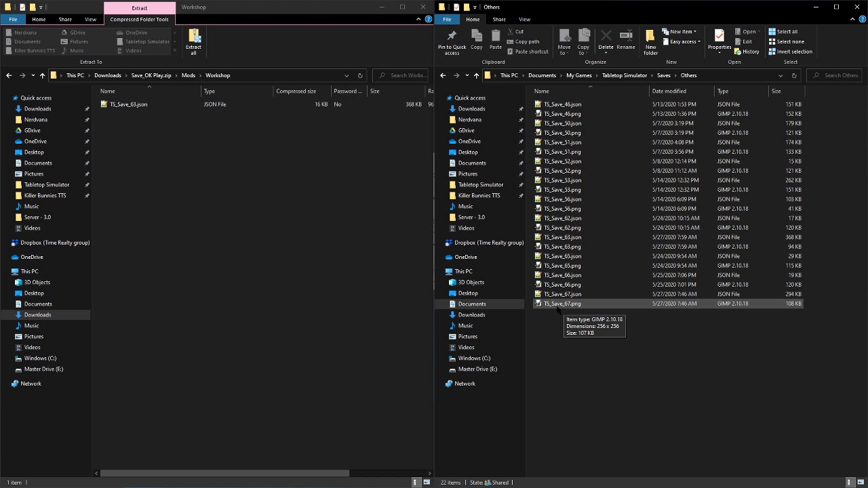
Task: Sort by Date modified column
Action: click(x=682, y=91)
